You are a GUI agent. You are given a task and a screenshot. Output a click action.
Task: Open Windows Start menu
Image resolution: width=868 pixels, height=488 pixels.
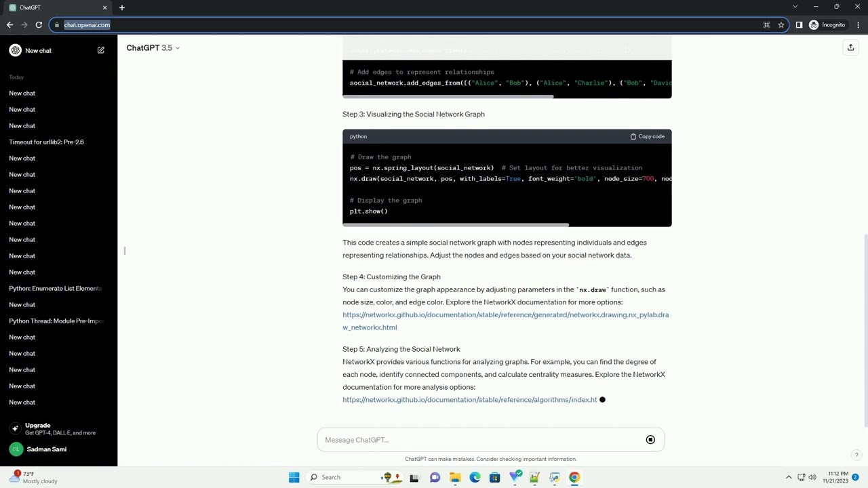[294, 477]
